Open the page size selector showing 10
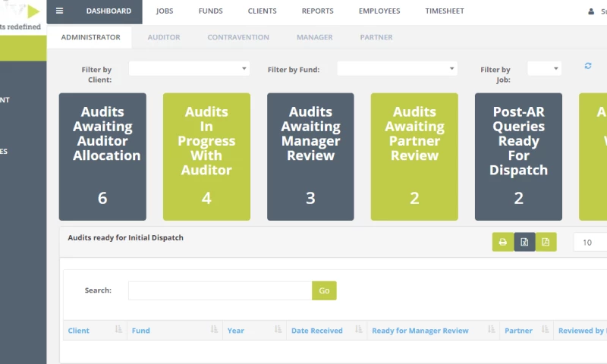The height and width of the screenshot is (364, 607). tap(590, 242)
